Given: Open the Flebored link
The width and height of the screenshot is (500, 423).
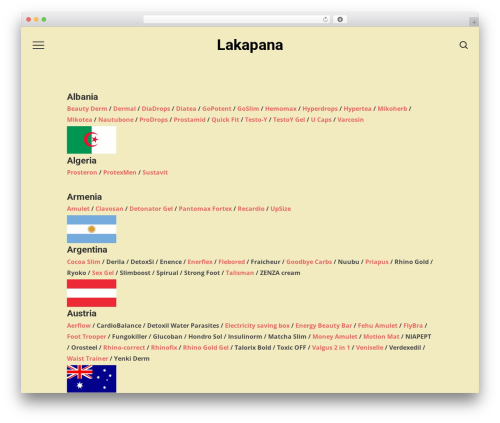Looking at the screenshot, I should [232, 262].
